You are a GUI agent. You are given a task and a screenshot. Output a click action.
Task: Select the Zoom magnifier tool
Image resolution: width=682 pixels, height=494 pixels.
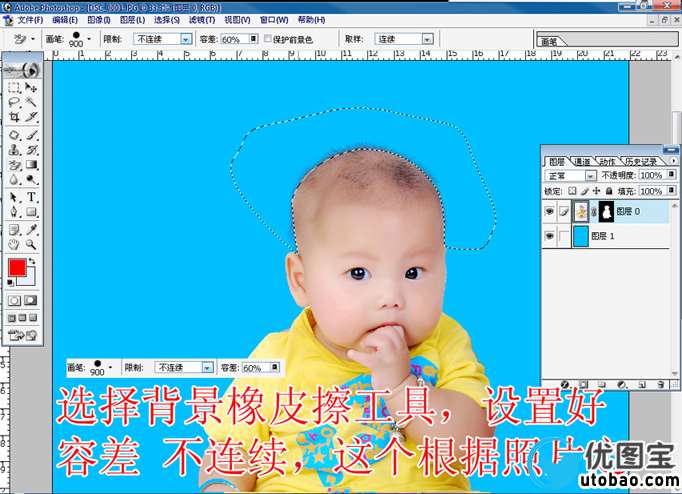(x=31, y=244)
